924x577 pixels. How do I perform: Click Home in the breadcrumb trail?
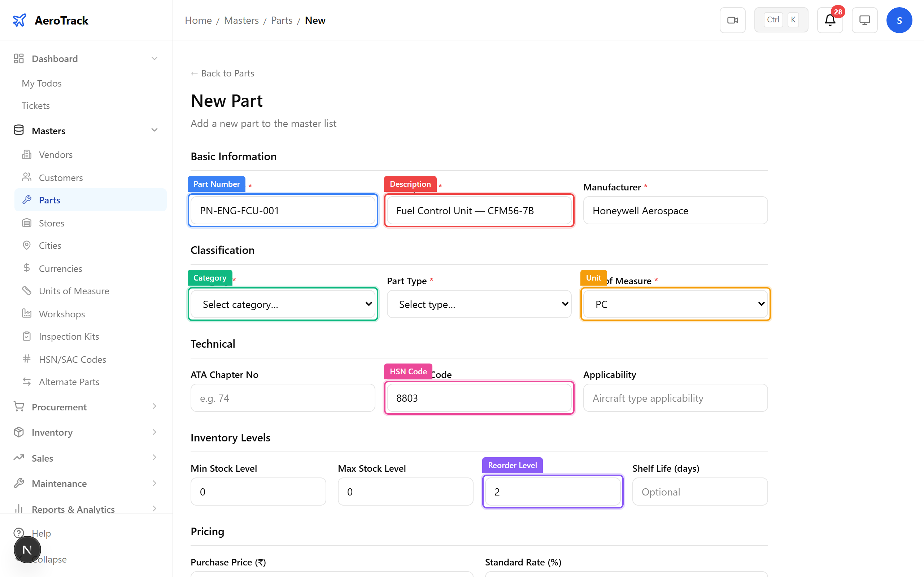[x=198, y=20]
